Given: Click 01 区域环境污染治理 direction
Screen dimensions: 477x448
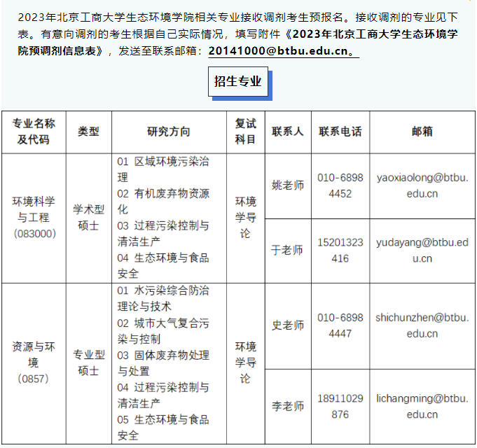Looking at the screenshot, I should click(163, 169).
